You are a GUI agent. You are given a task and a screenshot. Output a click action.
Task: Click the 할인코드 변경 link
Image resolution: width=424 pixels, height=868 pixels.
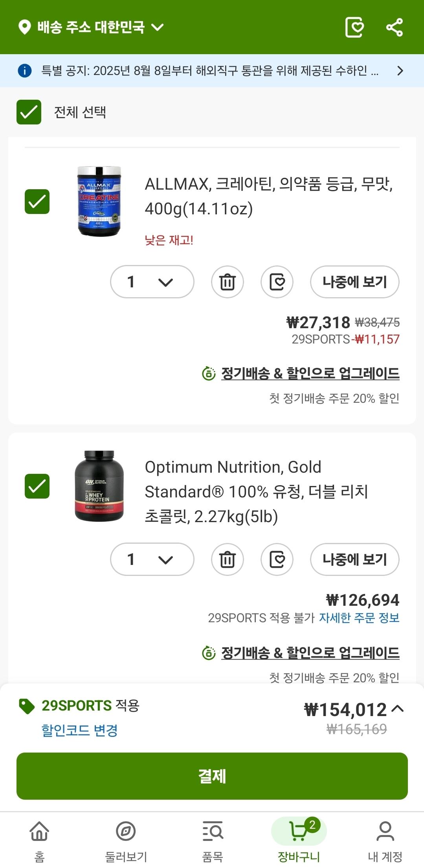point(80,731)
